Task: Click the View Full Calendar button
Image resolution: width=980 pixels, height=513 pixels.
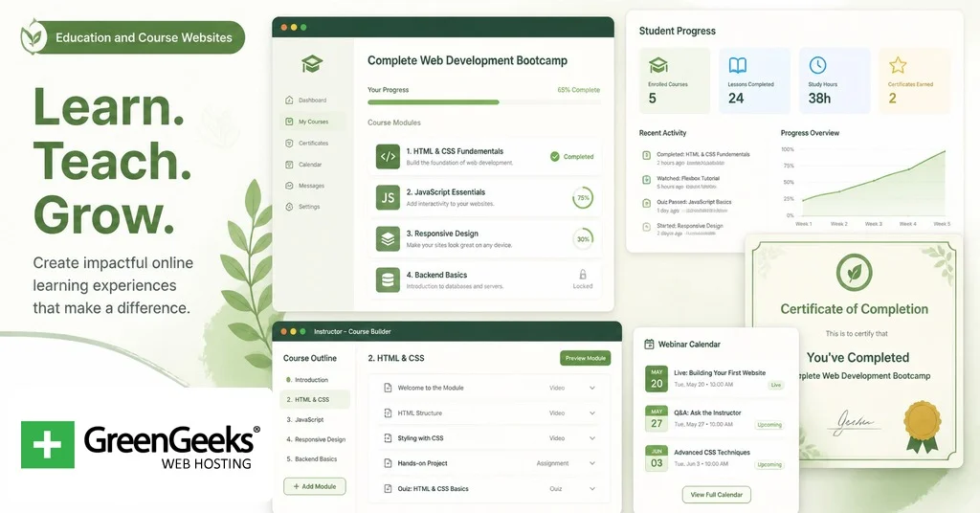Action: tap(716, 494)
